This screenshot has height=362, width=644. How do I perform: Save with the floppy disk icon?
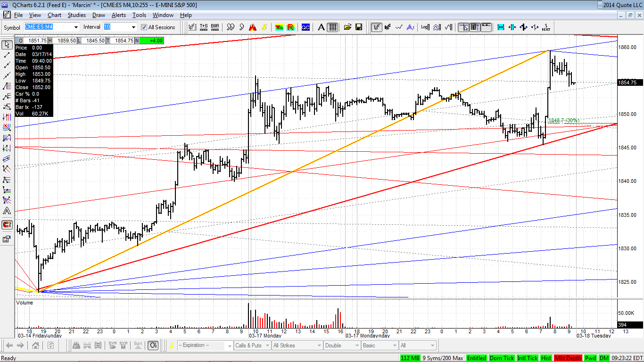(359, 27)
